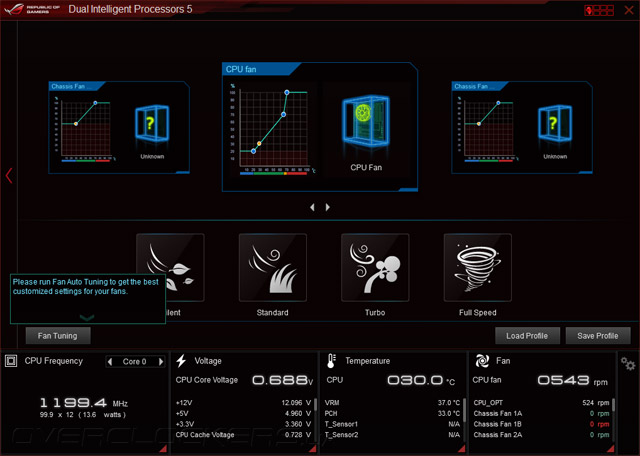Click the Temperature thermometer icon
The image size is (640, 456).
(331, 361)
